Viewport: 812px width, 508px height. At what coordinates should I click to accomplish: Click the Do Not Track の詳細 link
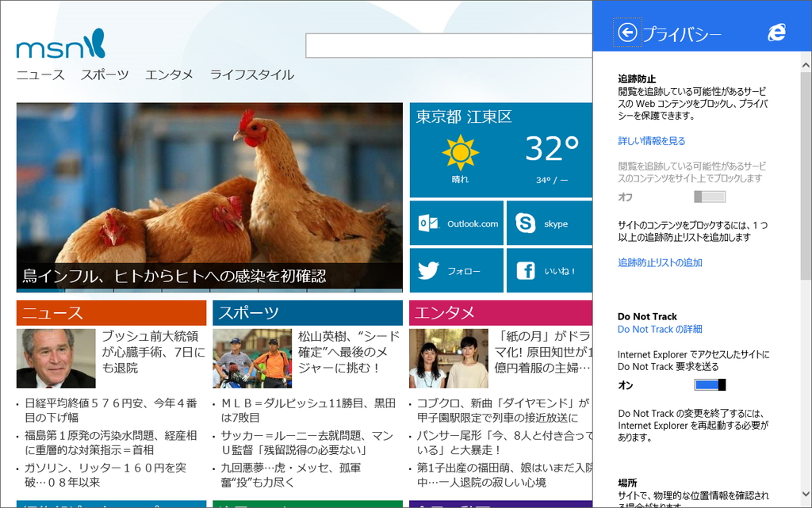tap(659, 329)
